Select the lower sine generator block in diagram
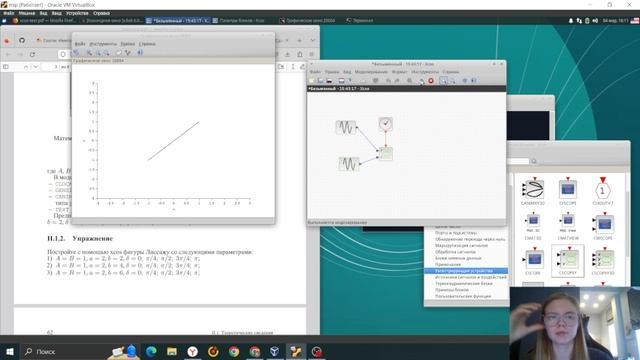This screenshot has height=360, width=640. tap(349, 164)
